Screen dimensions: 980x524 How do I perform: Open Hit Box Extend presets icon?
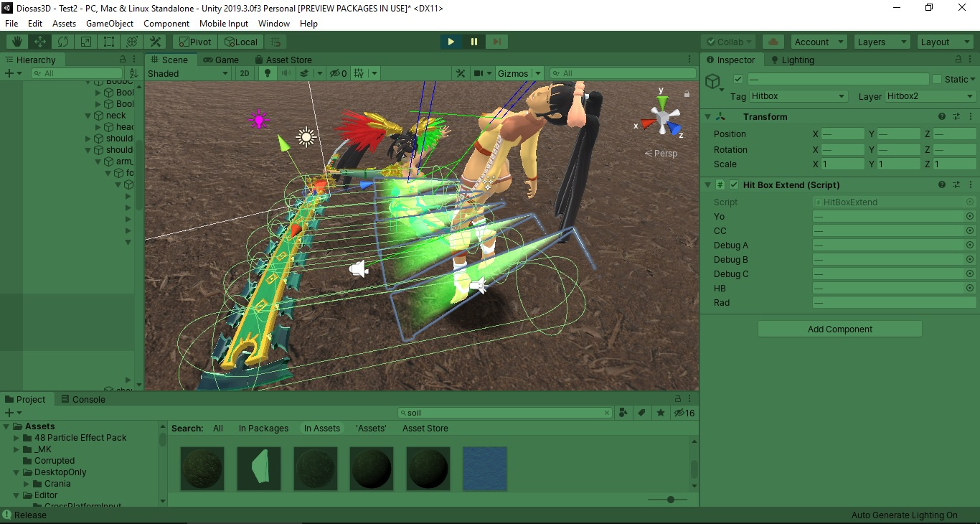[x=956, y=184]
